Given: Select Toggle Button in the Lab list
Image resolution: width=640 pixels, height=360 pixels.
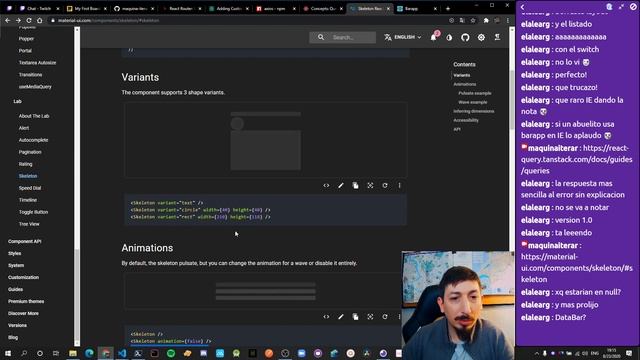Looking at the screenshot, I should 33,212.
